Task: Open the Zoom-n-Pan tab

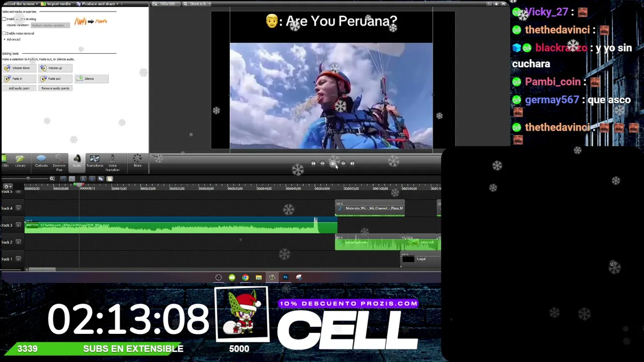Action: [59, 162]
